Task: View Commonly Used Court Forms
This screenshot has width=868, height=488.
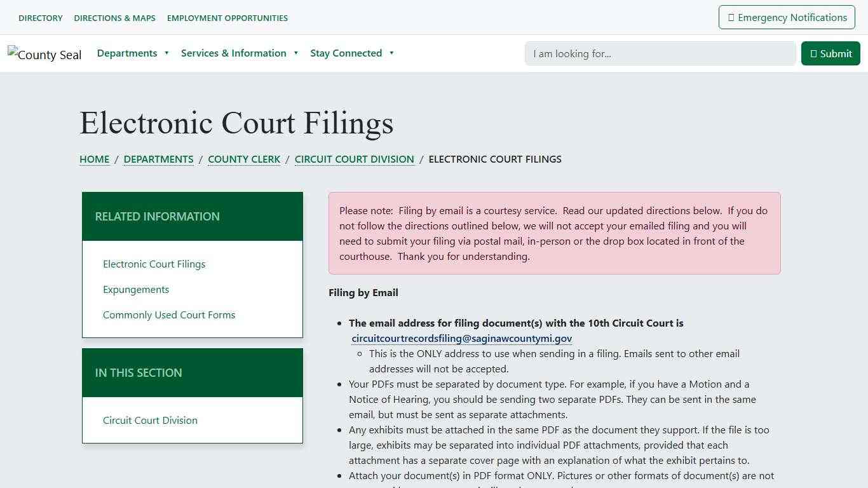Action: coord(169,315)
